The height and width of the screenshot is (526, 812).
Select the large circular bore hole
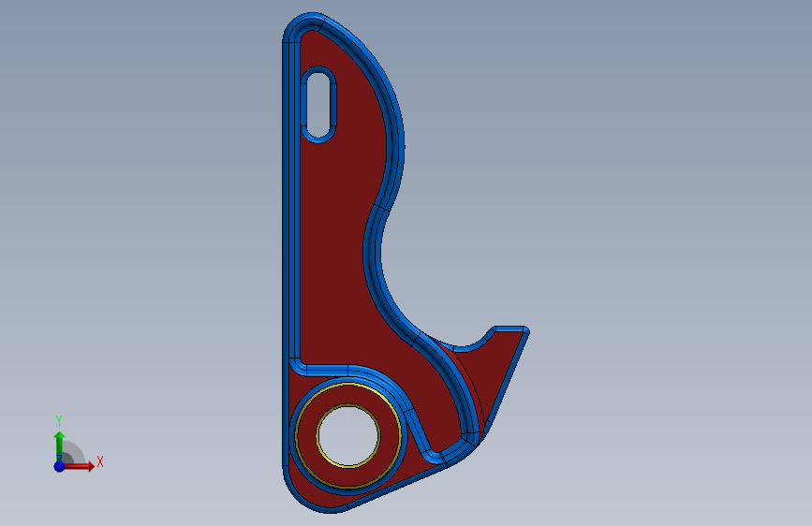tap(348, 436)
